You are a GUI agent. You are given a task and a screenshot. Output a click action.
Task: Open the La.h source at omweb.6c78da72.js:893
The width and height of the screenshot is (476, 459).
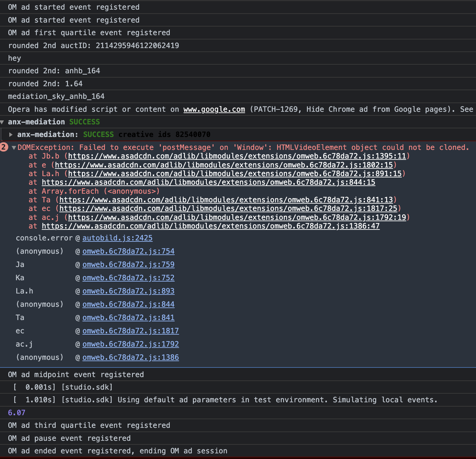click(x=128, y=291)
